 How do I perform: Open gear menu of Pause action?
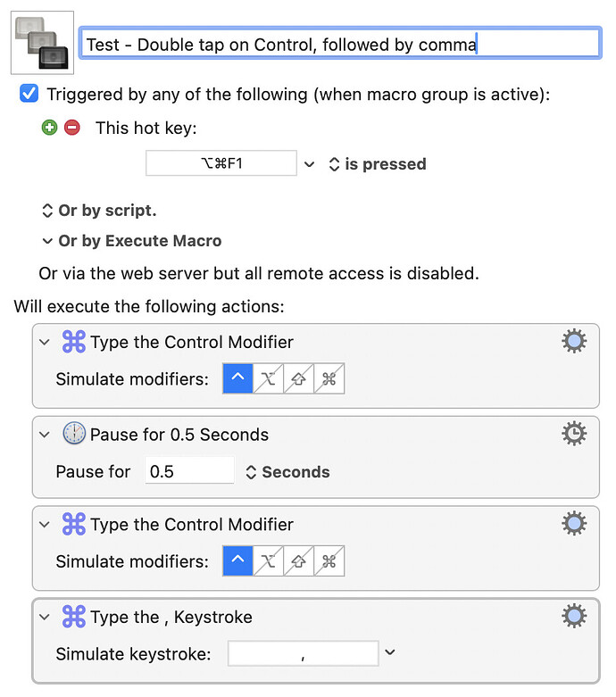point(574,434)
